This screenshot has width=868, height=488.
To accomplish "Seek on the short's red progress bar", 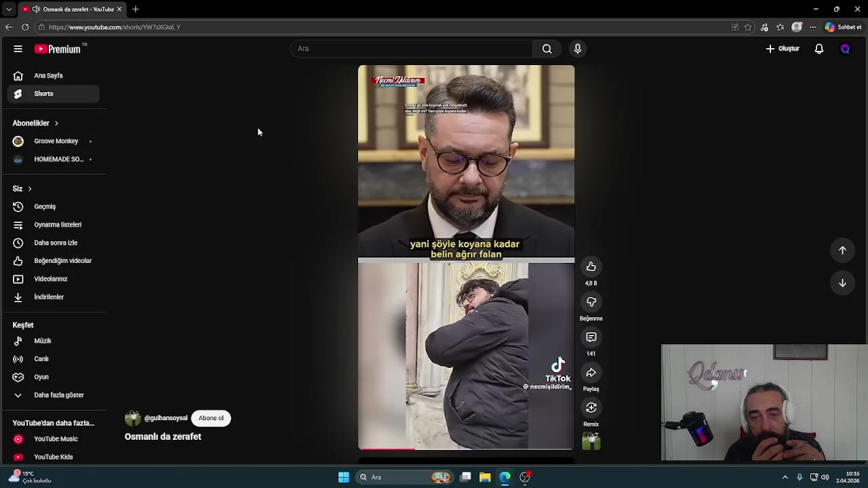I will tap(466, 449).
